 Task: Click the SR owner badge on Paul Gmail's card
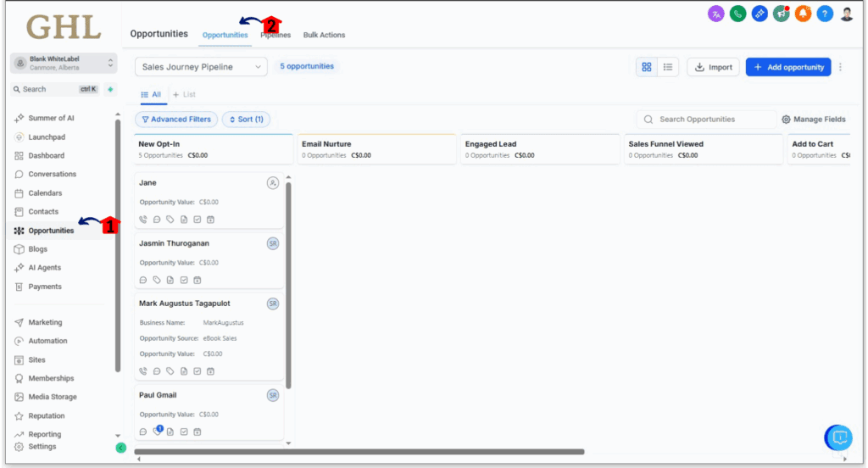tap(273, 395)
